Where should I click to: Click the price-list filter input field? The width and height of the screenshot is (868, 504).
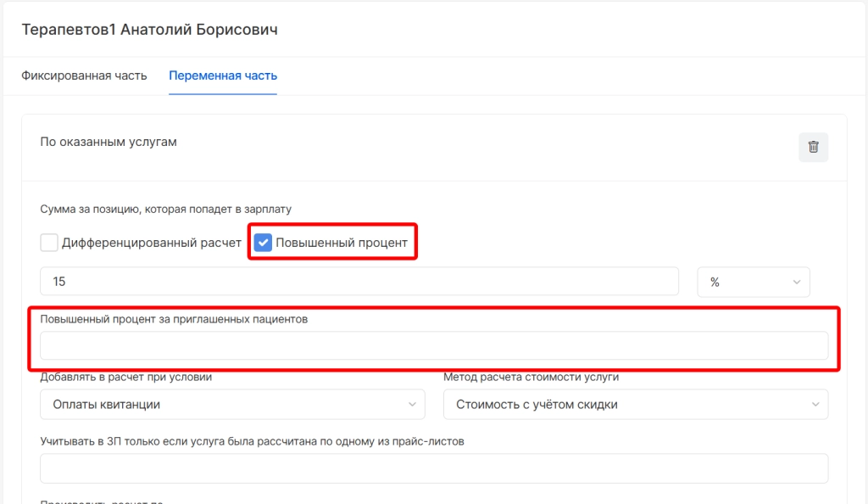pos(434,468)
